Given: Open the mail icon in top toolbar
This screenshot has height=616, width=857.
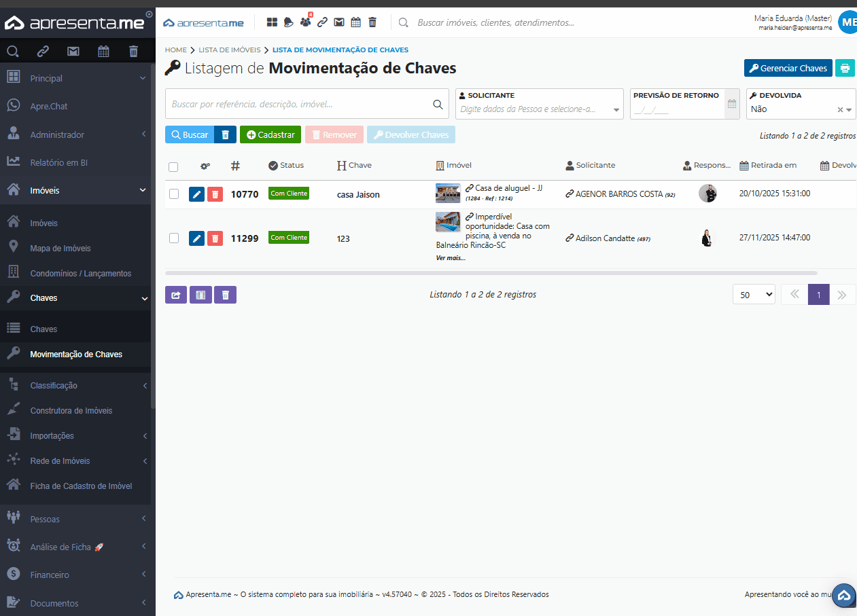Looking at the screenshot, I should coord(338,22).
